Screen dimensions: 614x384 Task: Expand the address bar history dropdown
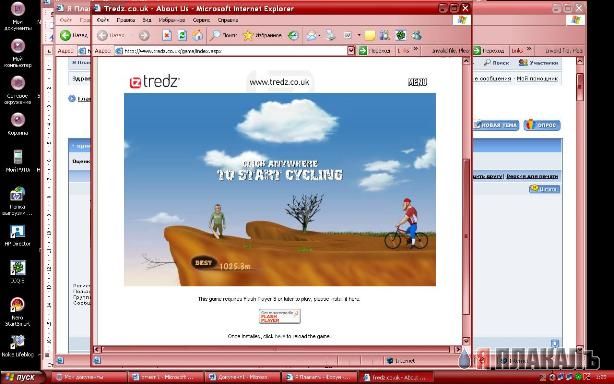(351, 51)
